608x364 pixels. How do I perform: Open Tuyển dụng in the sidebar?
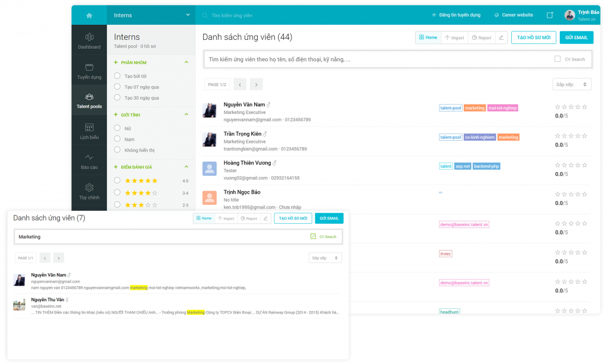click(89, 71)
